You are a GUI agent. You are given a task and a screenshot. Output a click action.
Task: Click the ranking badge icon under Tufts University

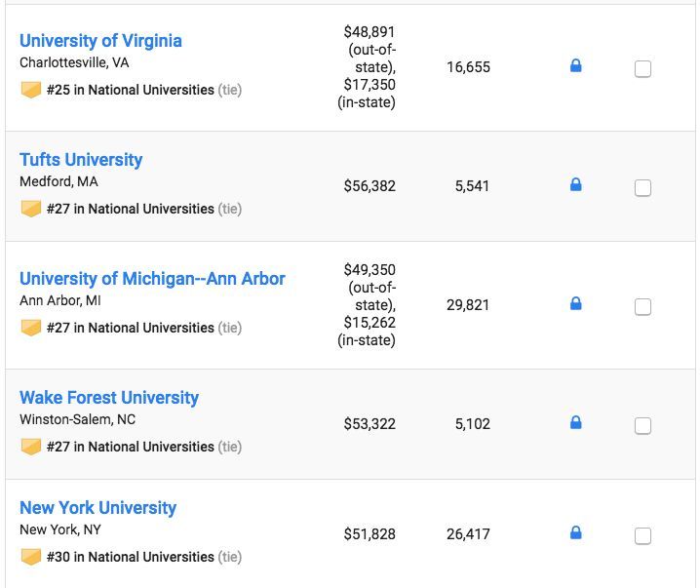tap(31, 209)
